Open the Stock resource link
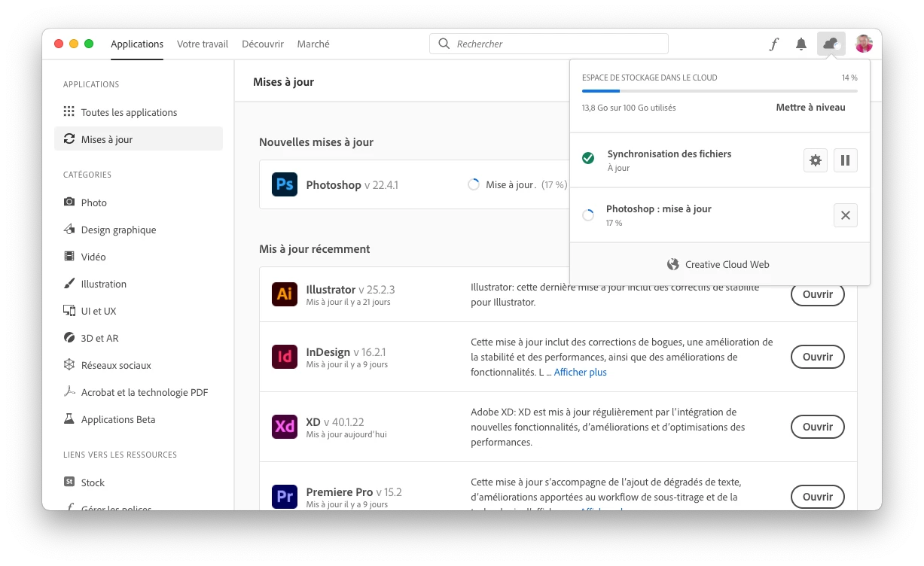The height and width of the screenshot is (566, 924). [139, 482]
